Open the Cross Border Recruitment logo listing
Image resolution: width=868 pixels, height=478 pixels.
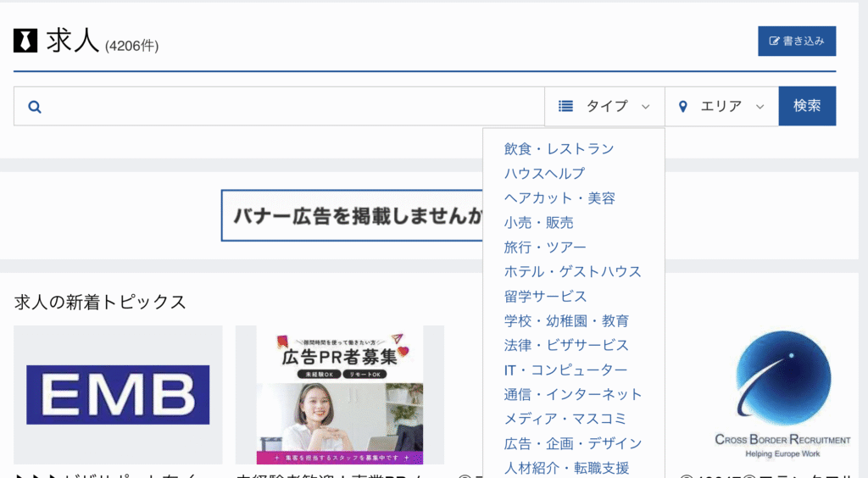tap(782, 395)
